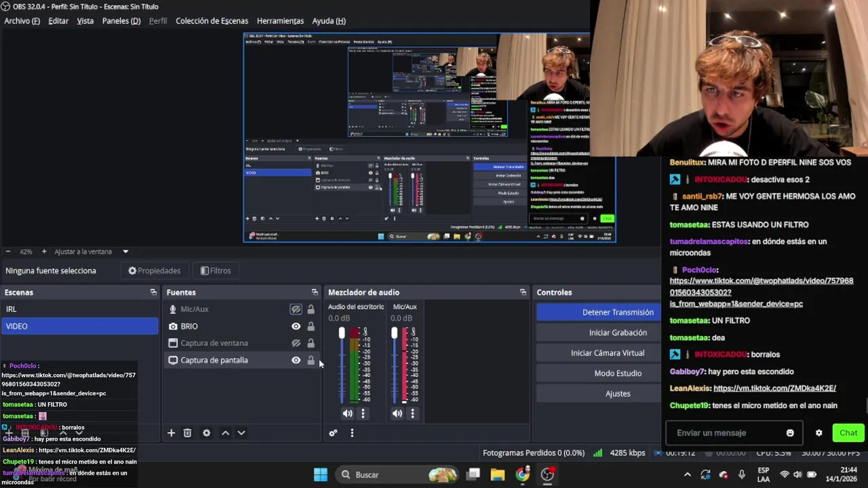Lock the BRIO source

pyautogui.click(x=311, y=326)
